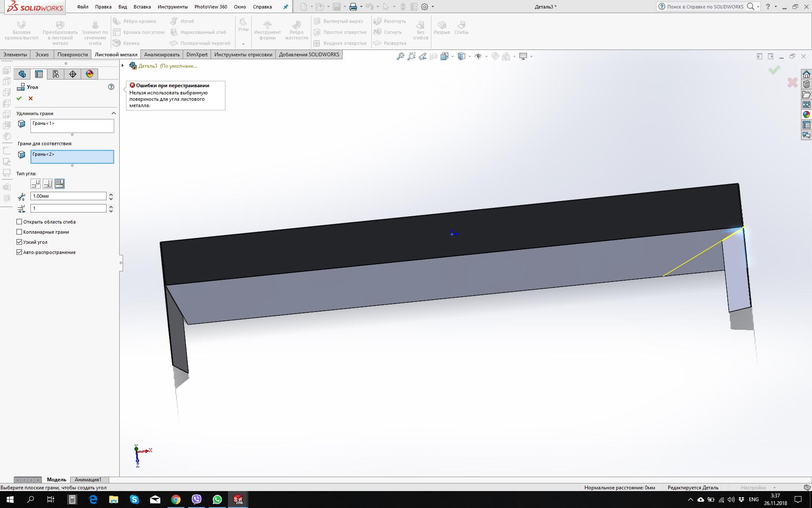Choose the first corner type button
The width and height of the screenshot is (812, 508).
(36, 184)
